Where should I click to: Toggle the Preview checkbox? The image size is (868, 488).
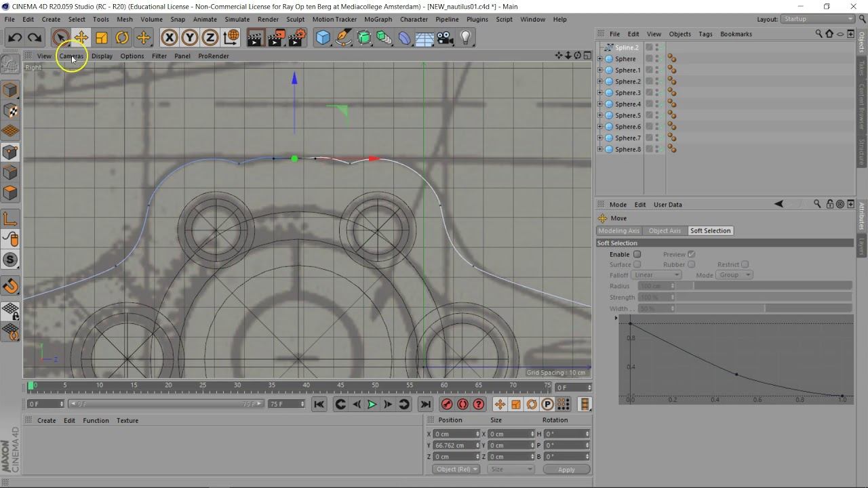691,254
